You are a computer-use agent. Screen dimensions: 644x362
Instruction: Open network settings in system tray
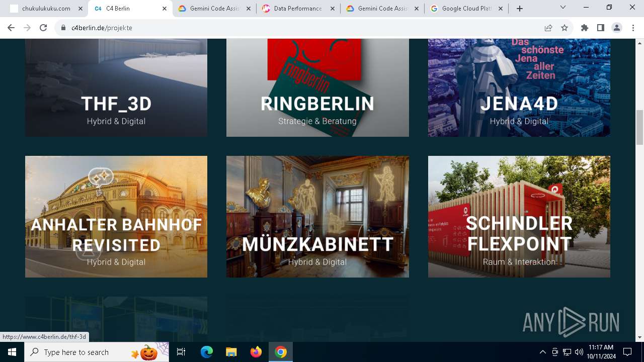point(567,352)
